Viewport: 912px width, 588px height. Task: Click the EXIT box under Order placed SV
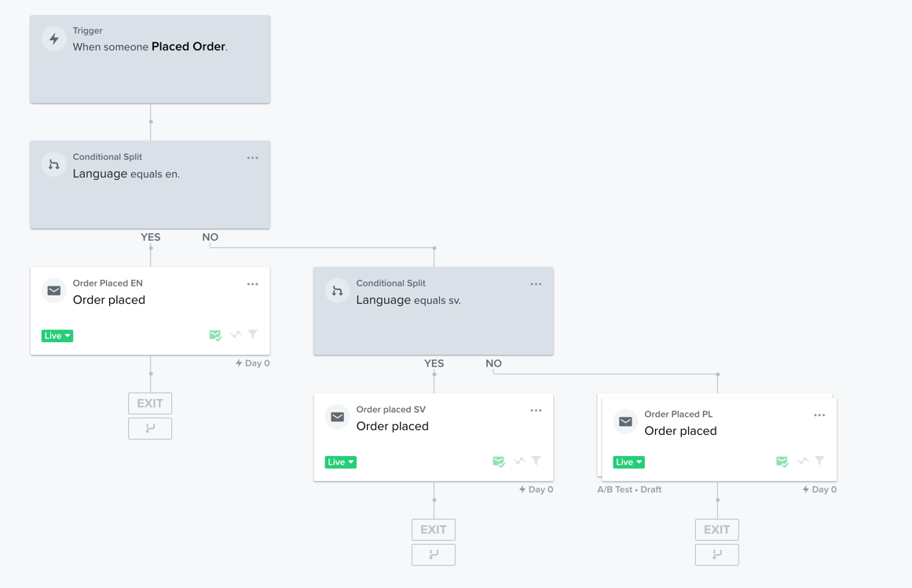click(433, 529)
